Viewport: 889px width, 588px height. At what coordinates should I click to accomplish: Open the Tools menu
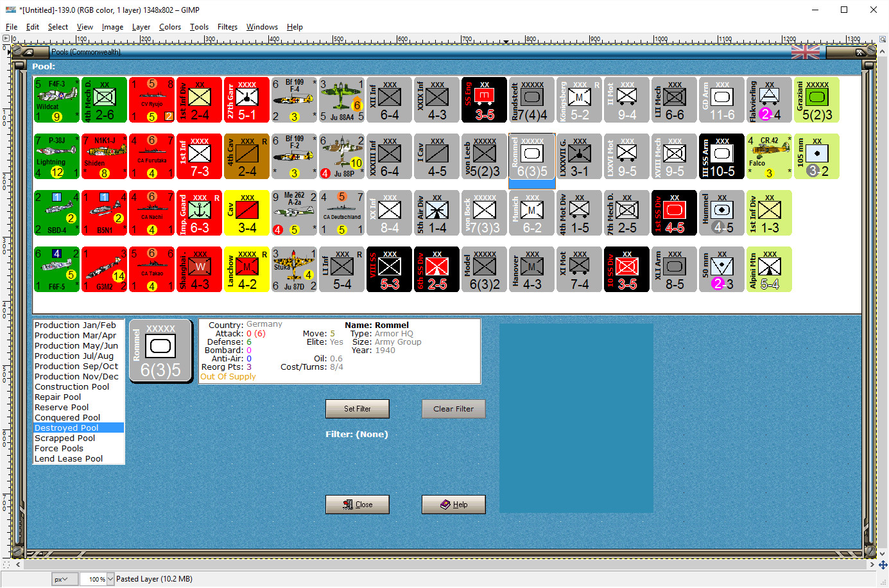199,27
